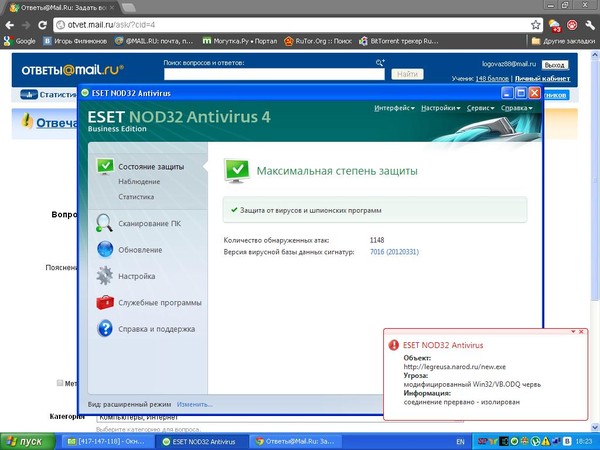This screenshot has width=600, height=450.
Task: Open the uTorrent tray icon
Action: 536,442
